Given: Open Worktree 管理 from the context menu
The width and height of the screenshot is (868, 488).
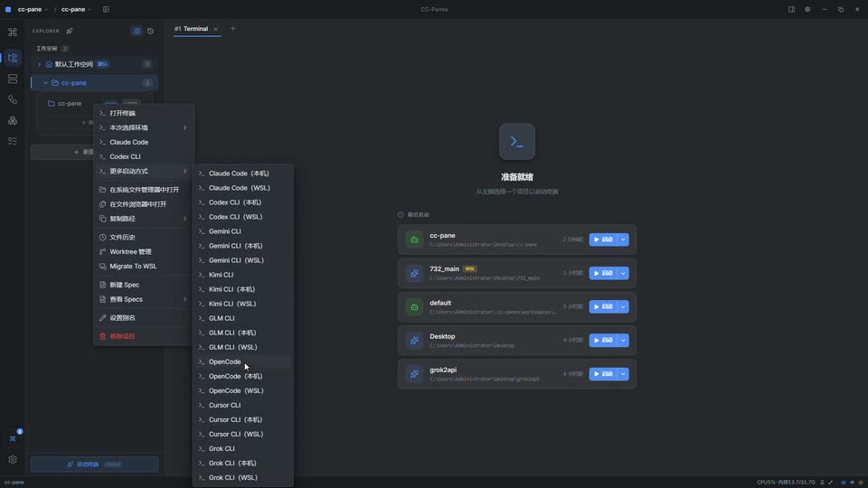Looking at the screenshot, I should (x=144, y=252).
